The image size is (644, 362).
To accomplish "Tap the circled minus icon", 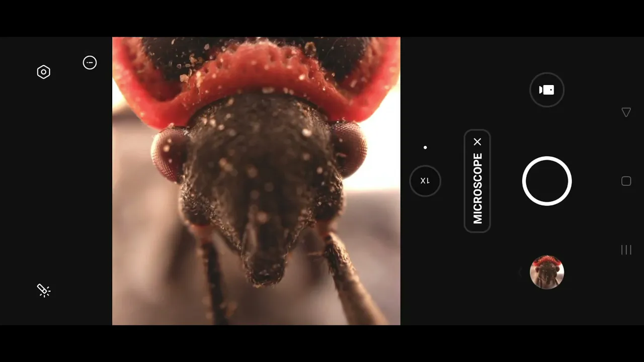I will click(x=90, y=62).
